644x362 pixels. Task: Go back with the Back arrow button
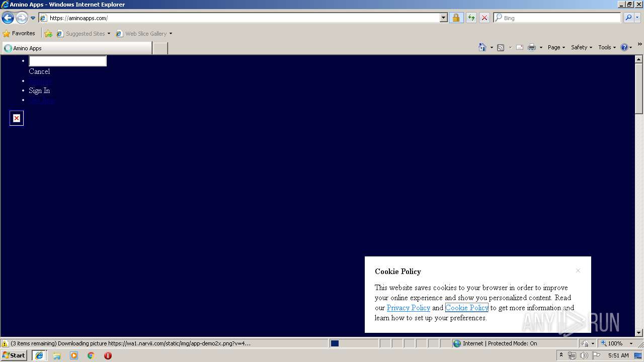point(8,18)
